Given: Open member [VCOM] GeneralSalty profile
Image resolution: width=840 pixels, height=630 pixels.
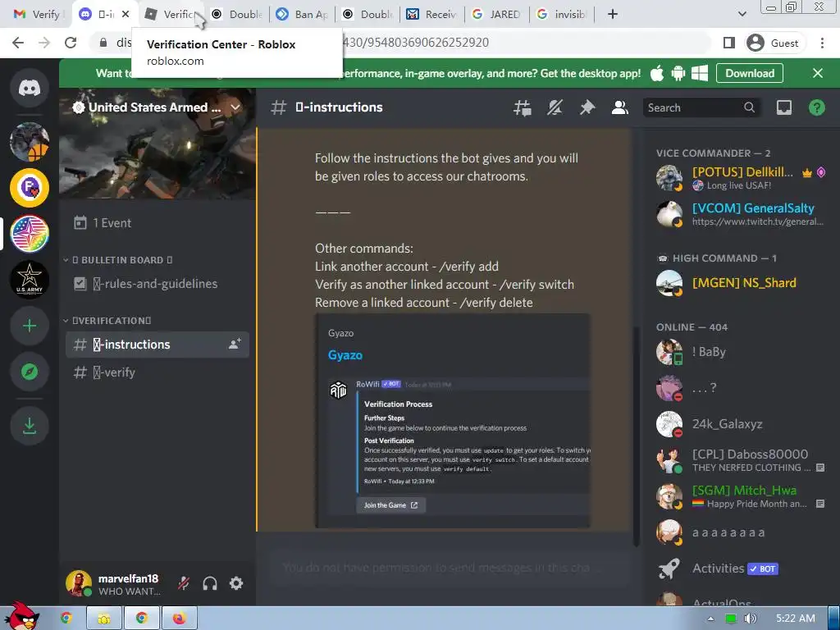Looking at the screenshot, I should click(741, 214).
